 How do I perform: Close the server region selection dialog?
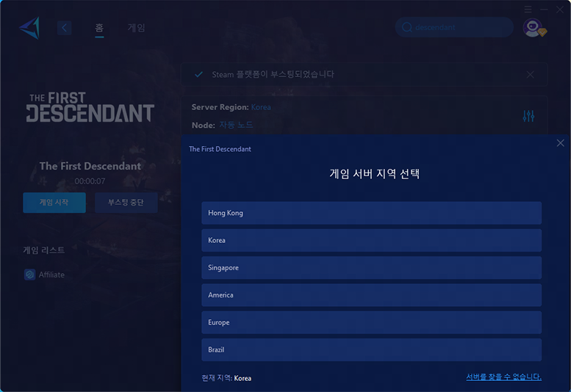coord(561,143)
